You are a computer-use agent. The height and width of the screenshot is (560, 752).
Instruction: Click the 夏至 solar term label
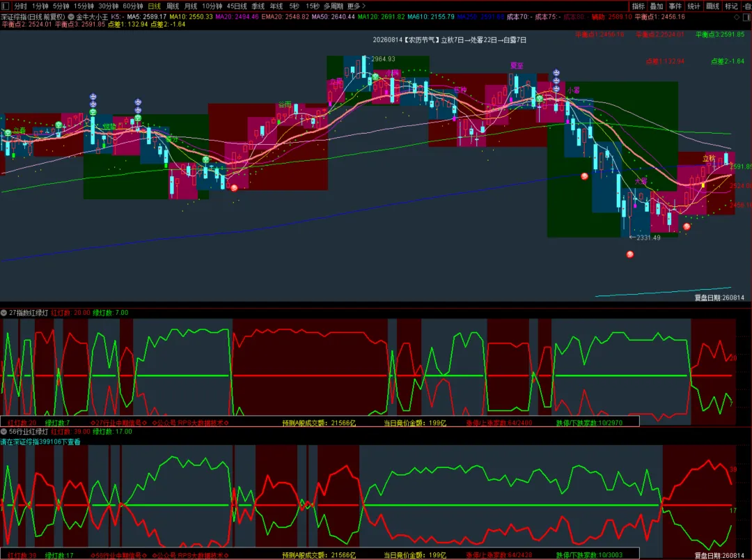pos(517,65)
